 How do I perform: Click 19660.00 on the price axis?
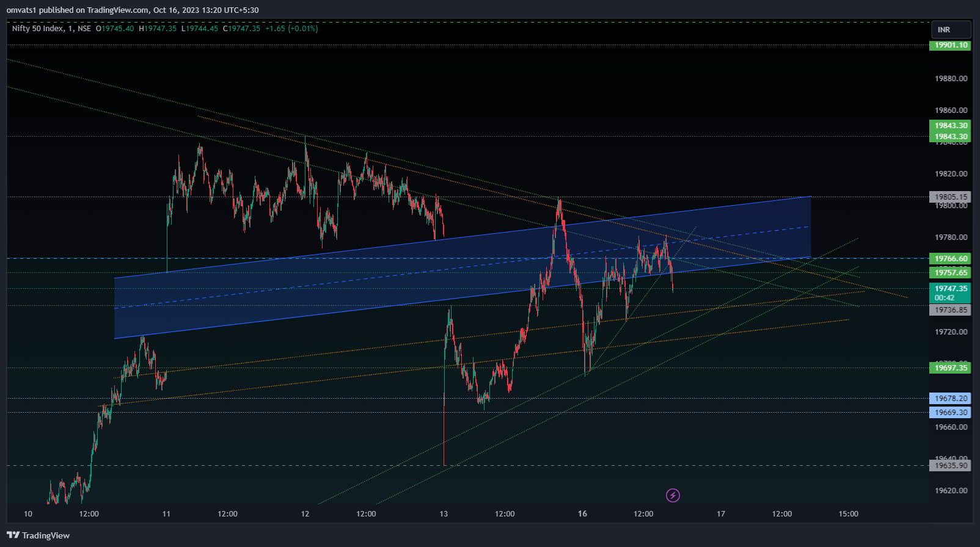(x=951, y=427)
